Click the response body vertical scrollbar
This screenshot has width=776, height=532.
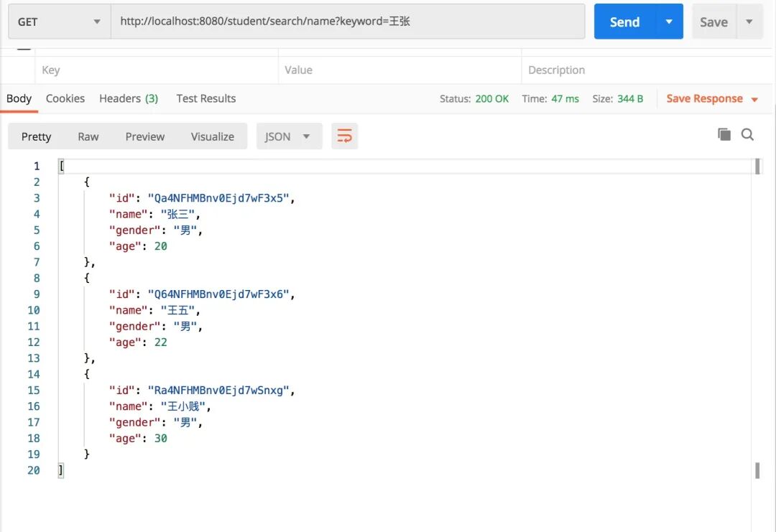coord(757,316)
